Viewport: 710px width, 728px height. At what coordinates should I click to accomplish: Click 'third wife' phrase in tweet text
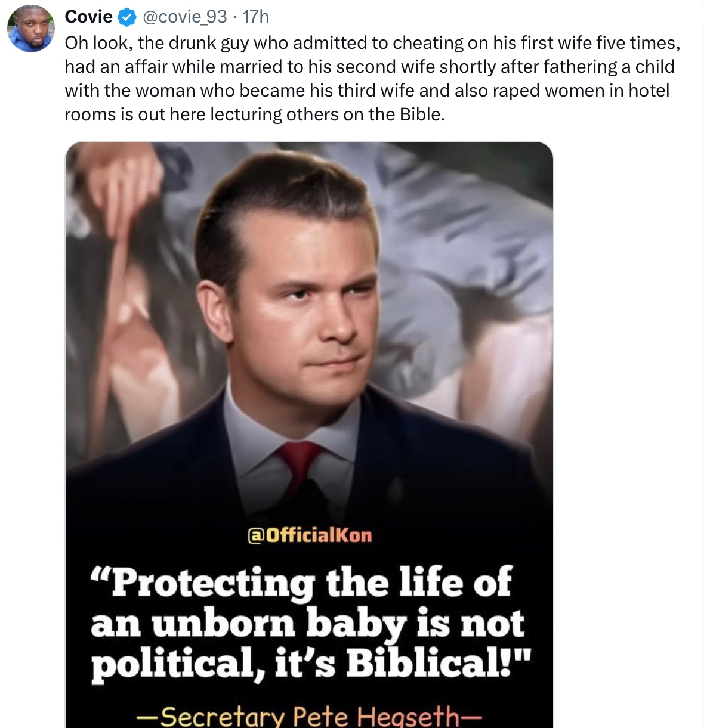[375, 91]
